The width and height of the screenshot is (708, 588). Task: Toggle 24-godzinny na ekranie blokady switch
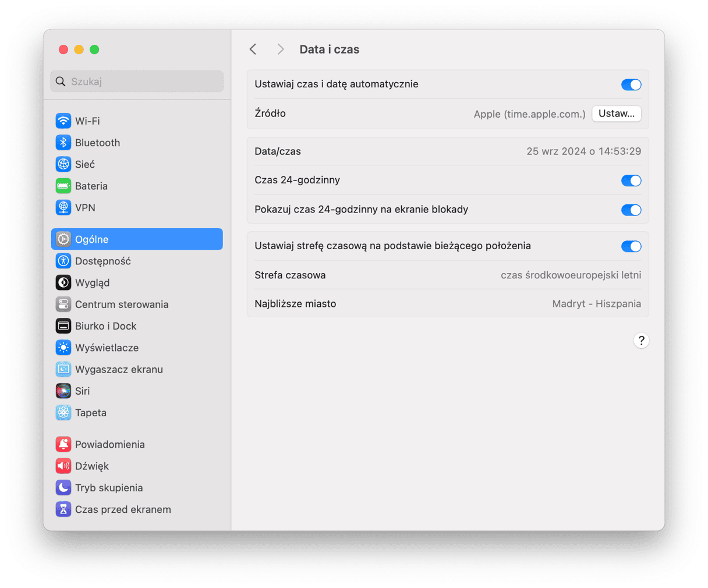pos(631,210)
